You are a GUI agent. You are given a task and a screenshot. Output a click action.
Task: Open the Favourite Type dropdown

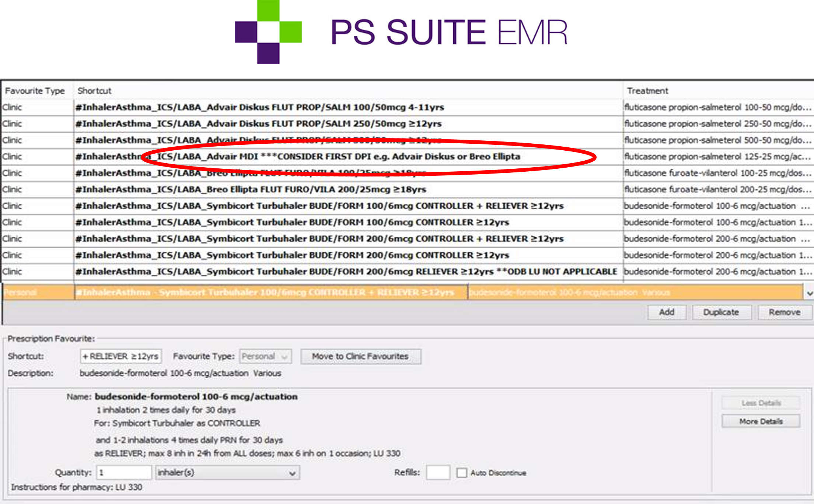point(265,356)
